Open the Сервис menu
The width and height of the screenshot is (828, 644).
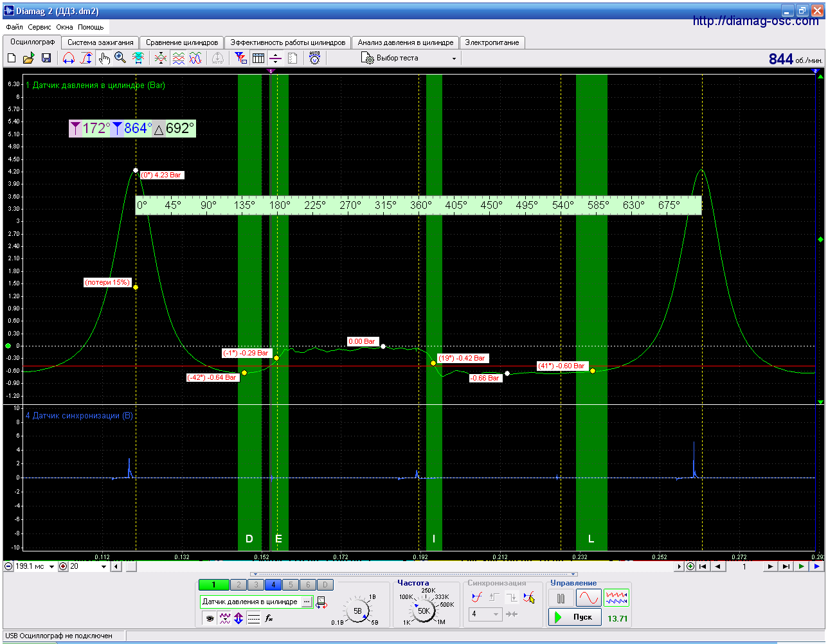40,27
